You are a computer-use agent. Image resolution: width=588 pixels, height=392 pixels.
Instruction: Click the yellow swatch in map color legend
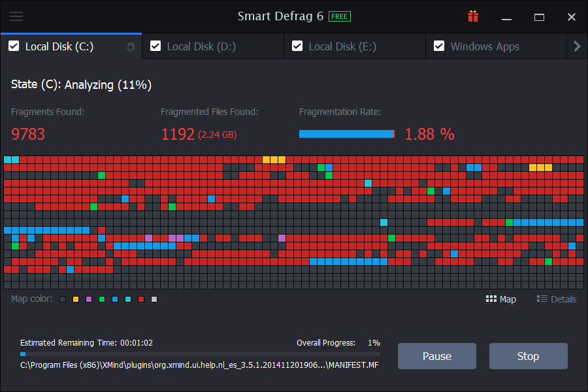(x=76, y=299)
